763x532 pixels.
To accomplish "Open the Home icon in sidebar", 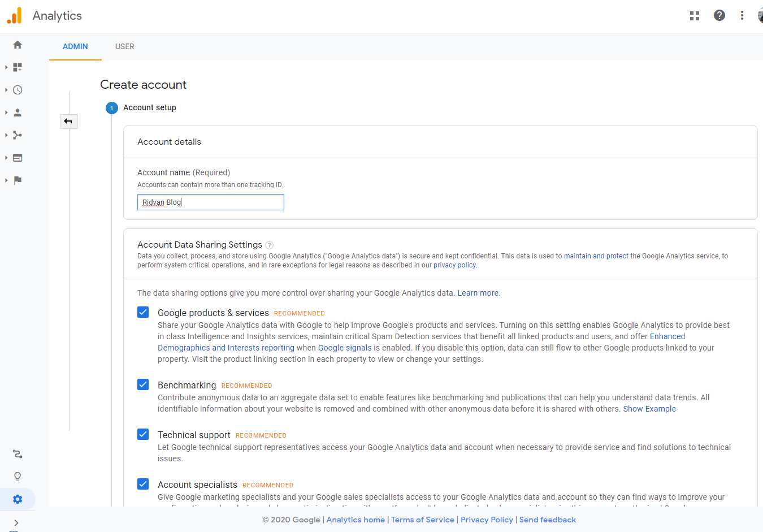I will pos(18,45).
